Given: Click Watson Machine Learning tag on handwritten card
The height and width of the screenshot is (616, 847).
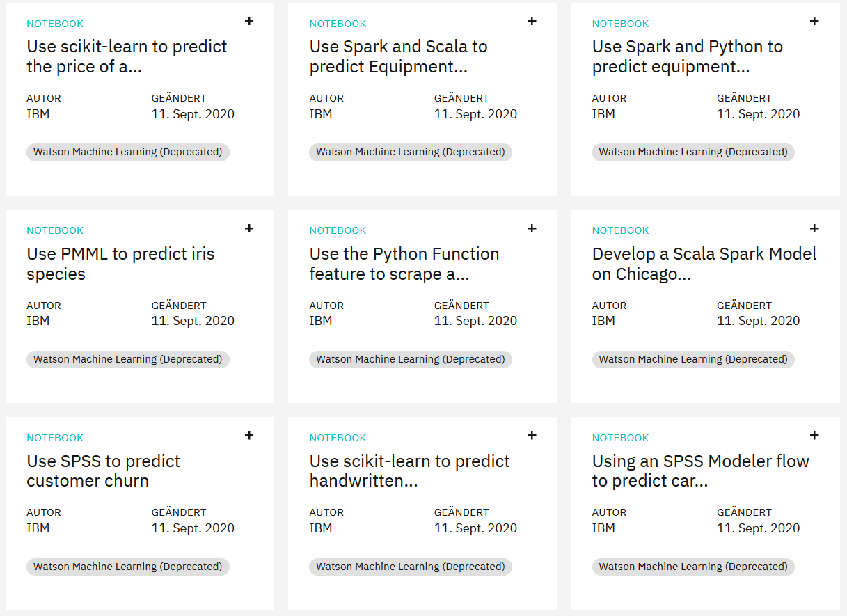Looking at the screenshot, I should pyautogui.click(x=411, y=567).
